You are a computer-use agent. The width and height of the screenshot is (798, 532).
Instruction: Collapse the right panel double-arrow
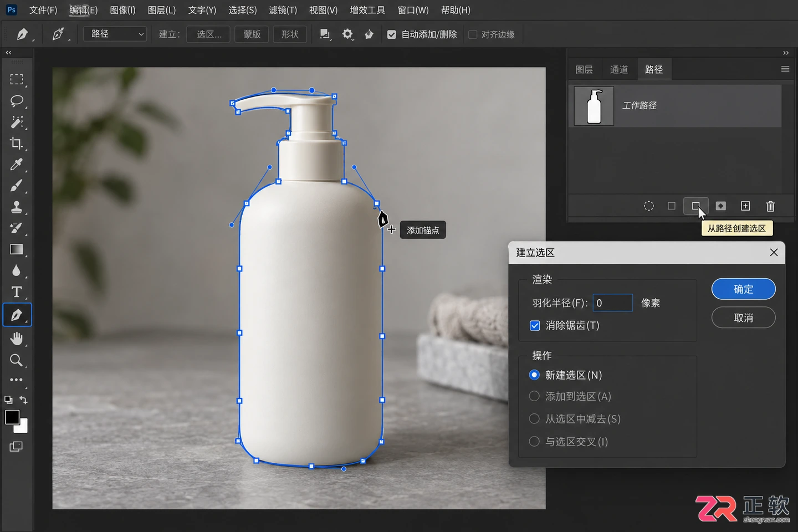(786, 53)
